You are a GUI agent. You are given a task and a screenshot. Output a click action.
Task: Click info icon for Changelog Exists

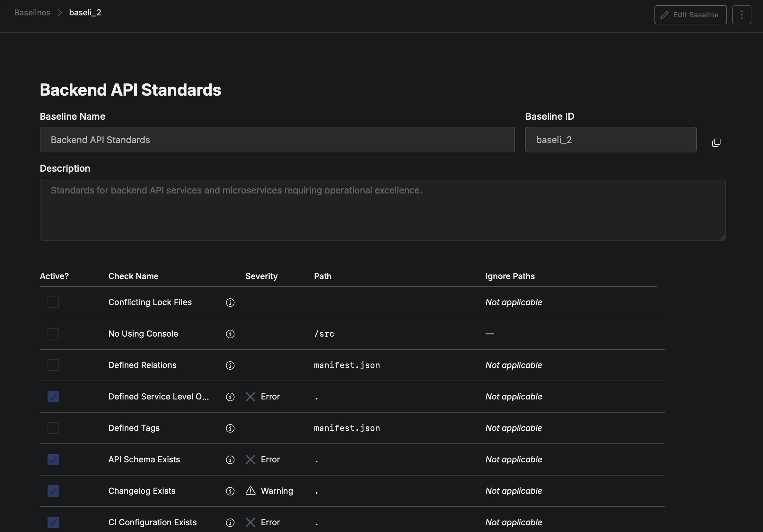pyautogui.click(x=230, y=491)
